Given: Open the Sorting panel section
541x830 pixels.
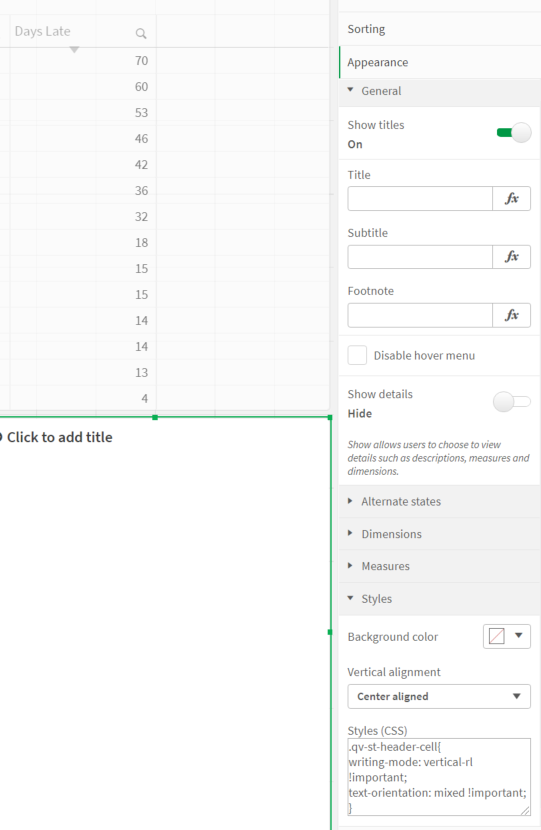Looking at the screenshot, I should click(439, 29).
